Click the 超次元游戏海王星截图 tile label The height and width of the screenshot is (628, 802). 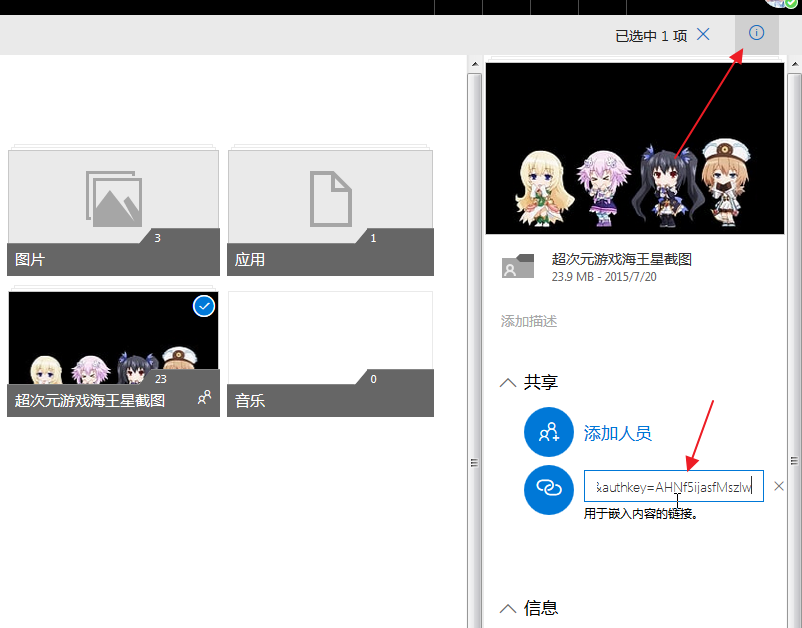pos(90,401)
